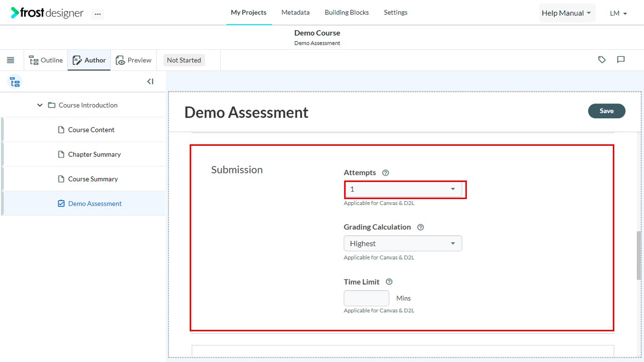Click the Attempts help question icon

[385, 173]
